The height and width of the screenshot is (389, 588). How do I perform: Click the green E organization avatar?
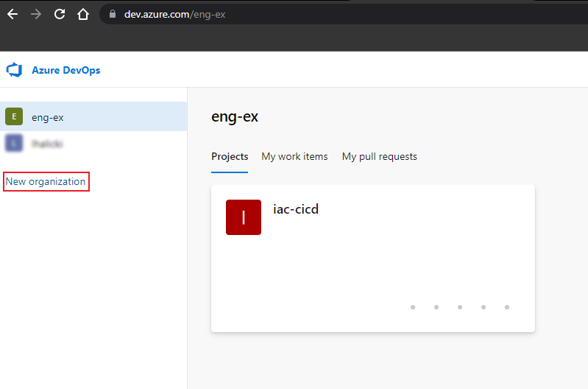click(x=14, y=116)
